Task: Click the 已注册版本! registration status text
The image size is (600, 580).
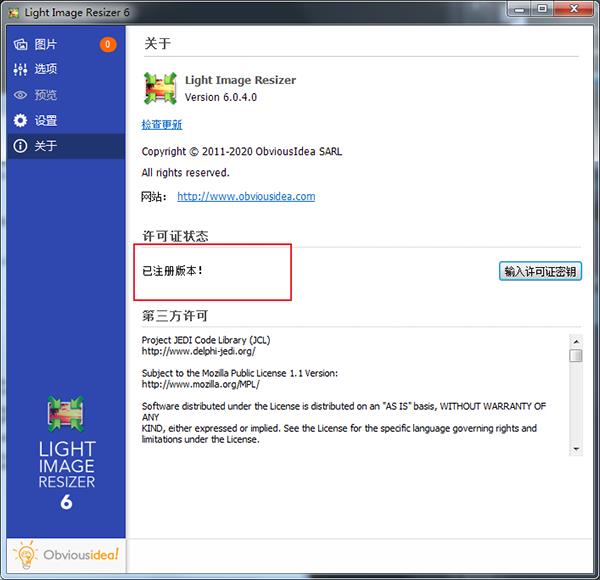Action: (x=172, y=271)
